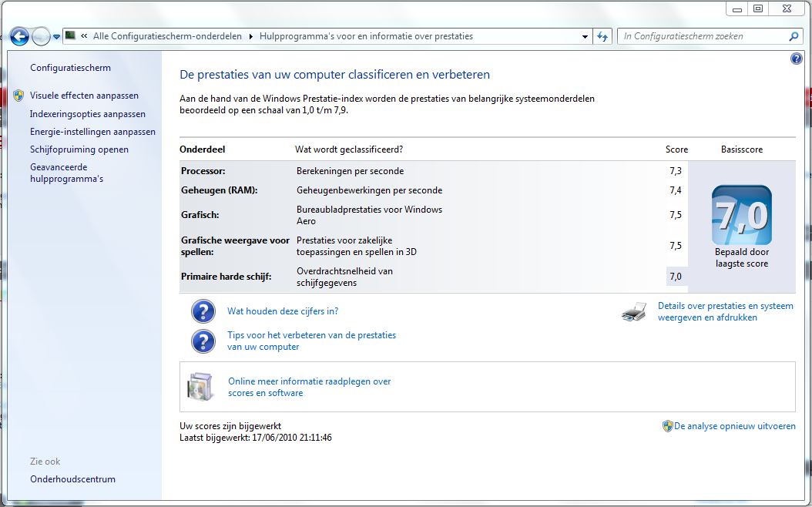This screenshot has width=812, height=507.
Task: Maximize the window with the restore button
Action: coord(758,8)
